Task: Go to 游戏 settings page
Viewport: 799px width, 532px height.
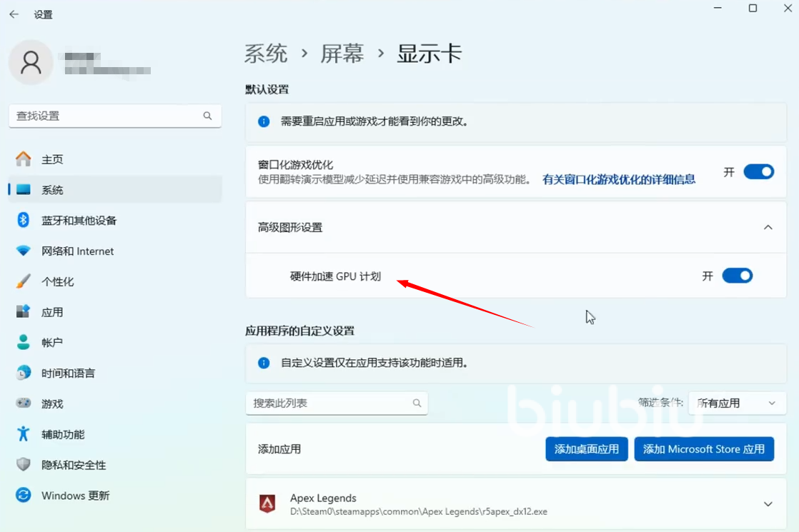Action: pos(52,403)
